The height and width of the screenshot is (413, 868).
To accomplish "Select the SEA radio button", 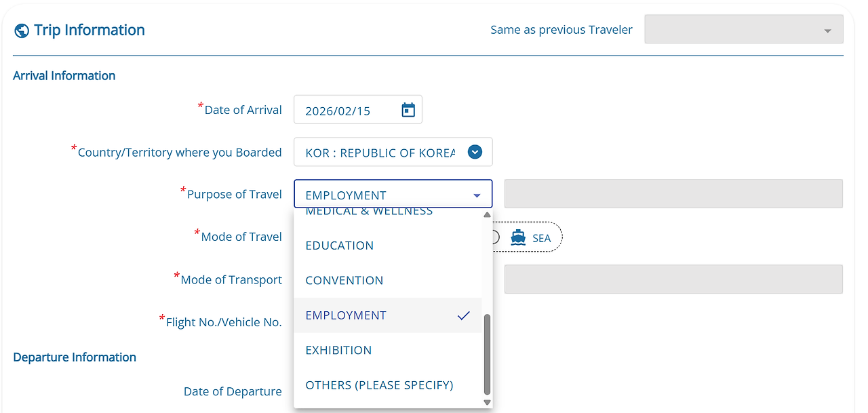I will point(494,237).
